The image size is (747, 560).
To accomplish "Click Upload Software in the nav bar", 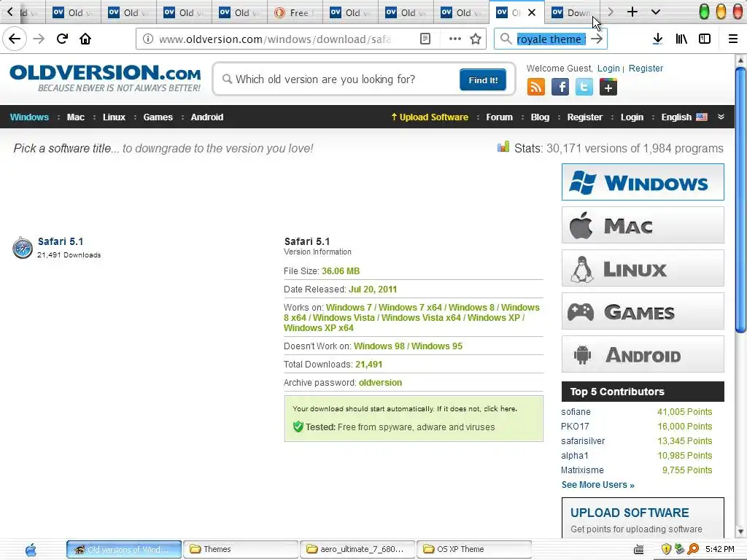I will (430, 117).
